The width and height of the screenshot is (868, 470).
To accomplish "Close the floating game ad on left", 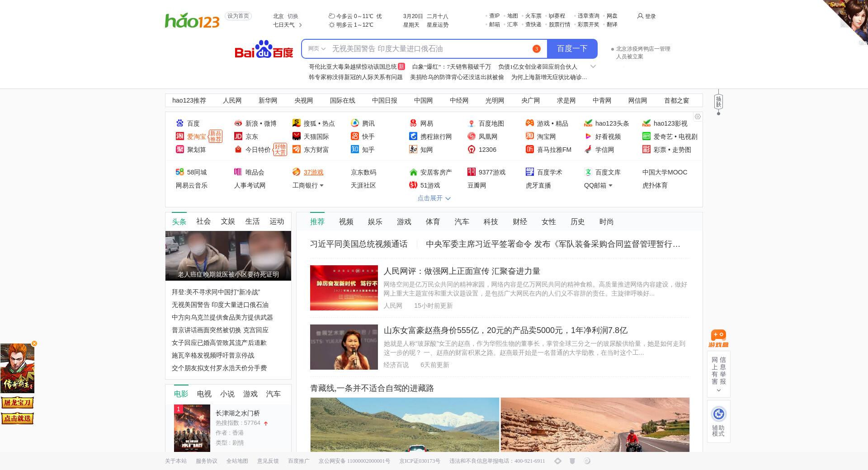I will [x=34, y=343].
